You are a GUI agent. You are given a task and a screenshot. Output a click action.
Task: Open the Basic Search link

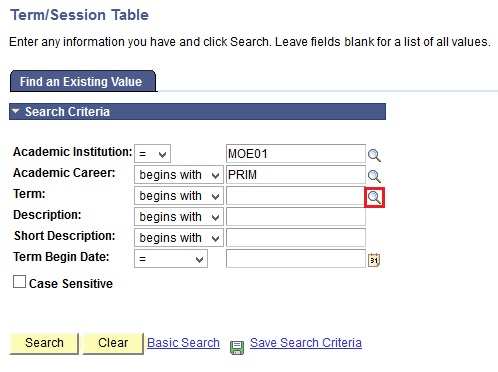pyautogui.click(x=183, y=343)
